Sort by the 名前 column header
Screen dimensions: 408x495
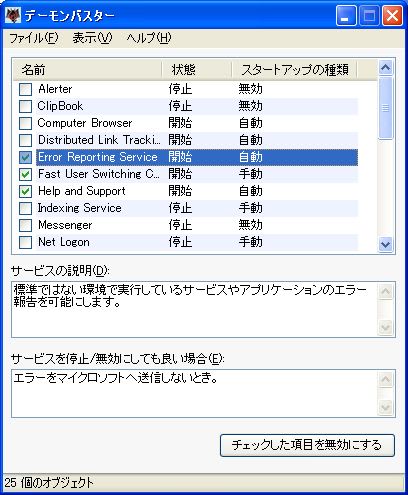87,70
